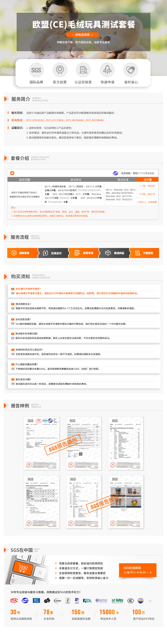Image resolution: width=167 pixels, height=644 pixels.
Task: Open the report sample with data table
Action: 42,502
